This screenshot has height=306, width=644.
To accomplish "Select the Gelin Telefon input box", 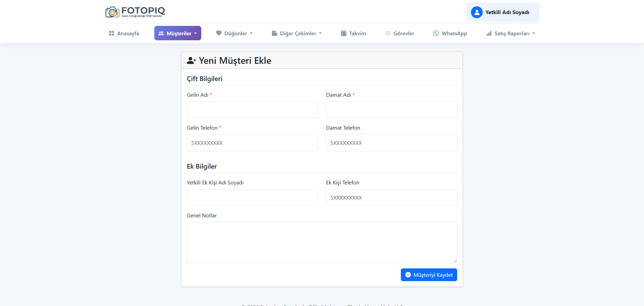I will (252, 143).
